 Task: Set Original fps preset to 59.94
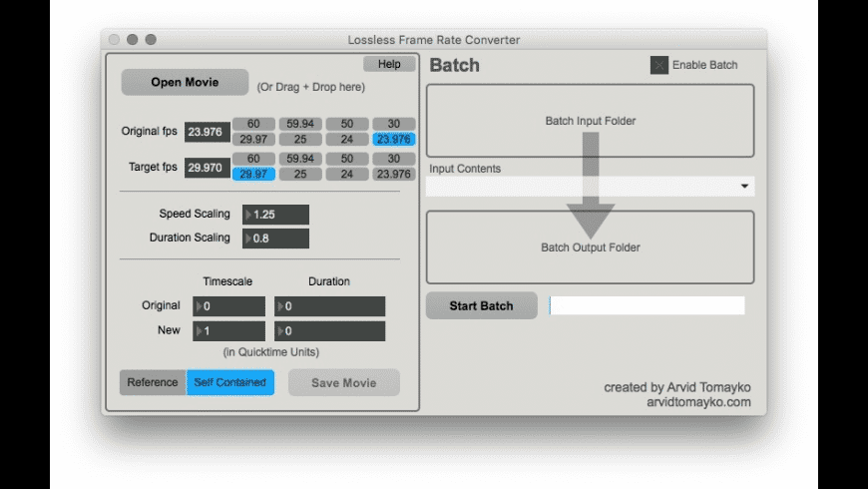[300, 124]
